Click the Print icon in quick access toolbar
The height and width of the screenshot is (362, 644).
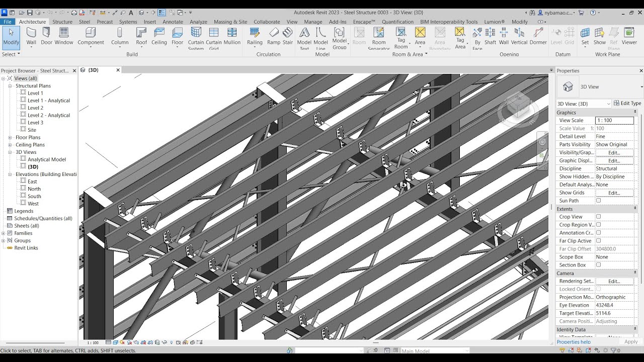pos(74,13)
